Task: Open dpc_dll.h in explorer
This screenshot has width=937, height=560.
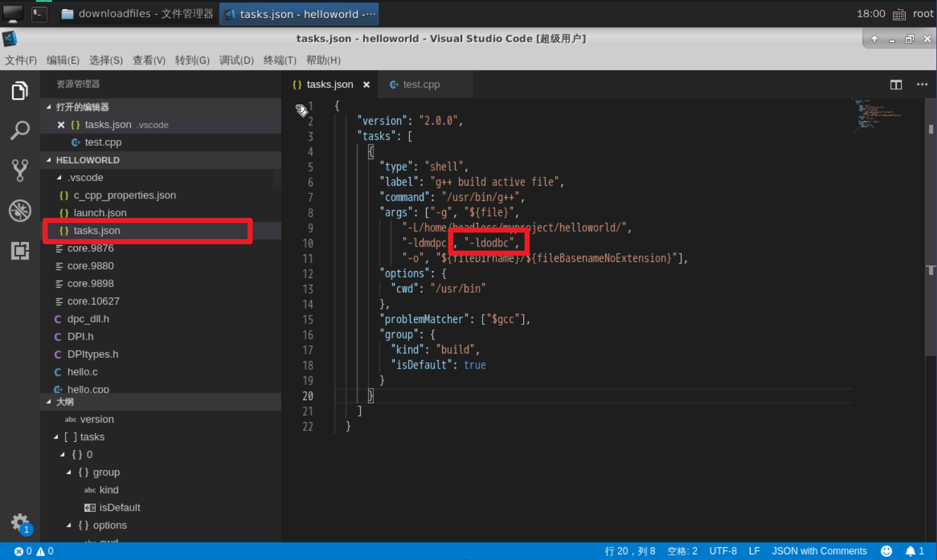Action: pyautogui.click(x=161, y=319)
